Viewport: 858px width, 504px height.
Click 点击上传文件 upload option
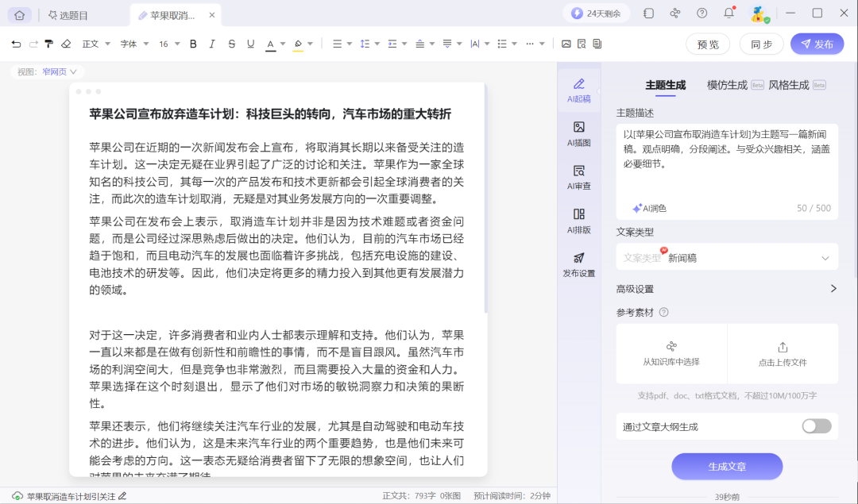tap(783, 354)
